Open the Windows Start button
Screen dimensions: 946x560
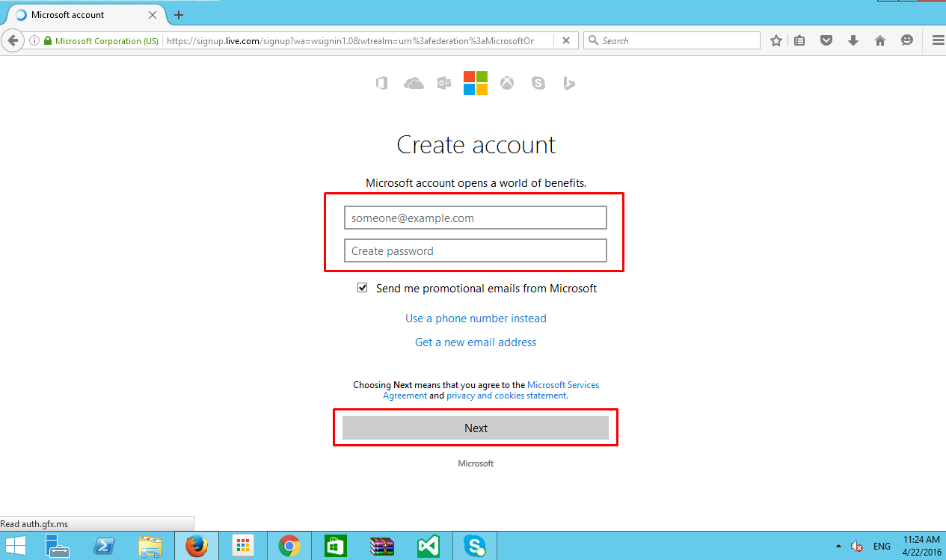tap(16, 547)
